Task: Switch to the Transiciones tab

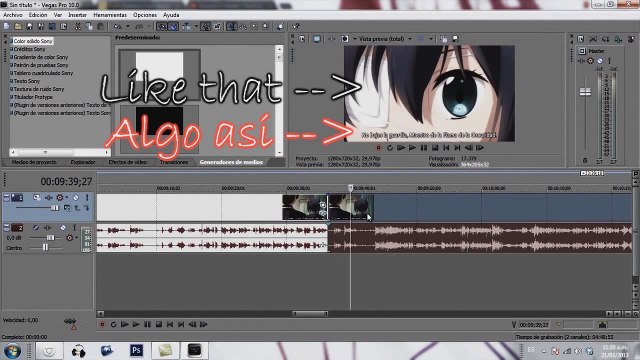Action: 174,162
